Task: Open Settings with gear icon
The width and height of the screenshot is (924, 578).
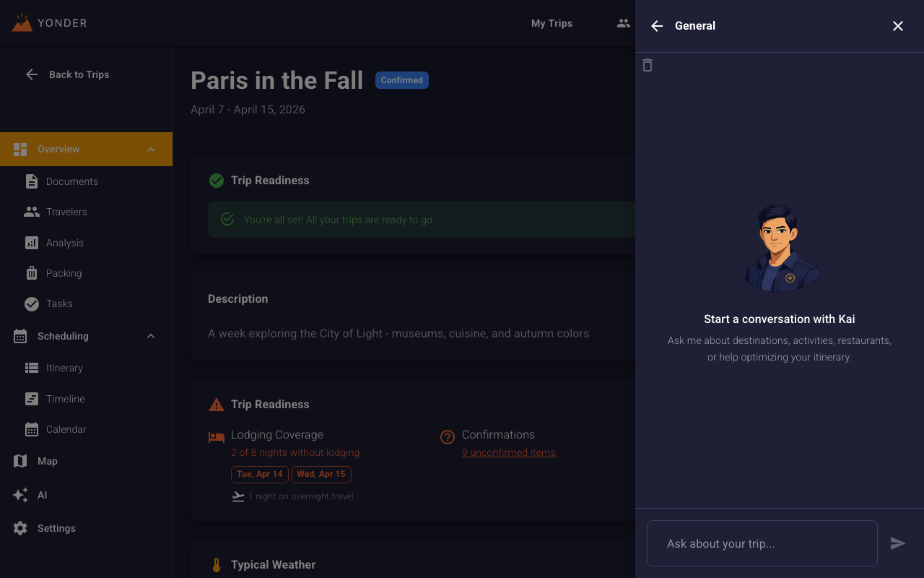Action: click(56, 528)
